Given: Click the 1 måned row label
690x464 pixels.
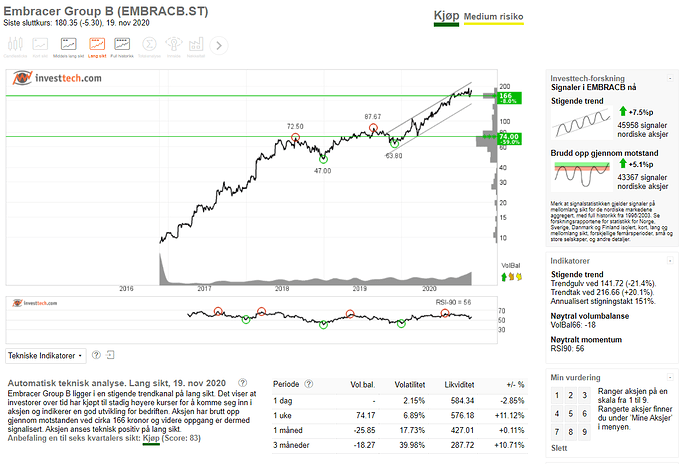Looking at the screenshot, I should [x=288, y=430].
